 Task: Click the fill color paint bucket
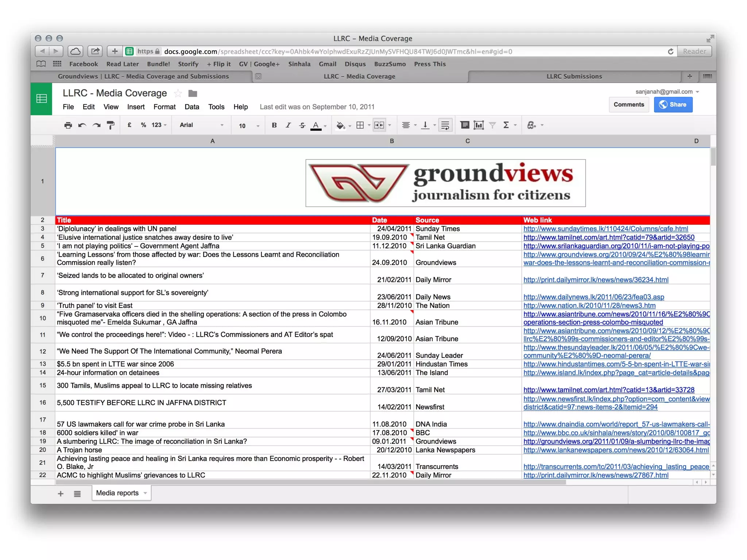coord(340,125)
